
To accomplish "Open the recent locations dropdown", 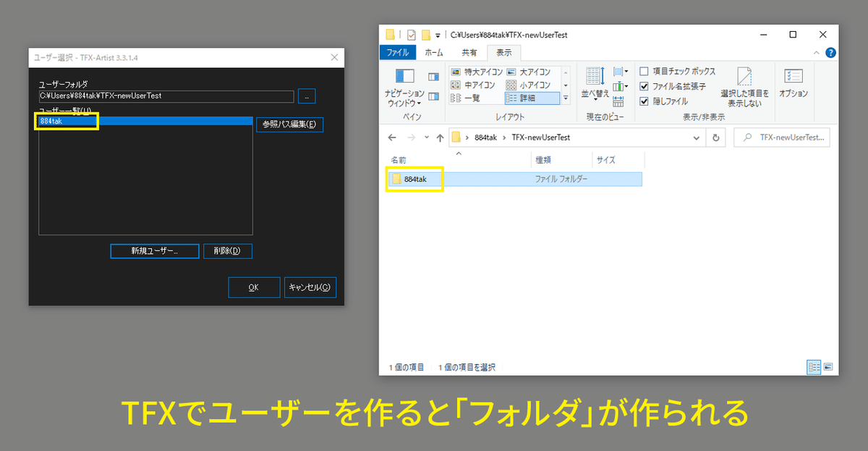I will [427, 138].
